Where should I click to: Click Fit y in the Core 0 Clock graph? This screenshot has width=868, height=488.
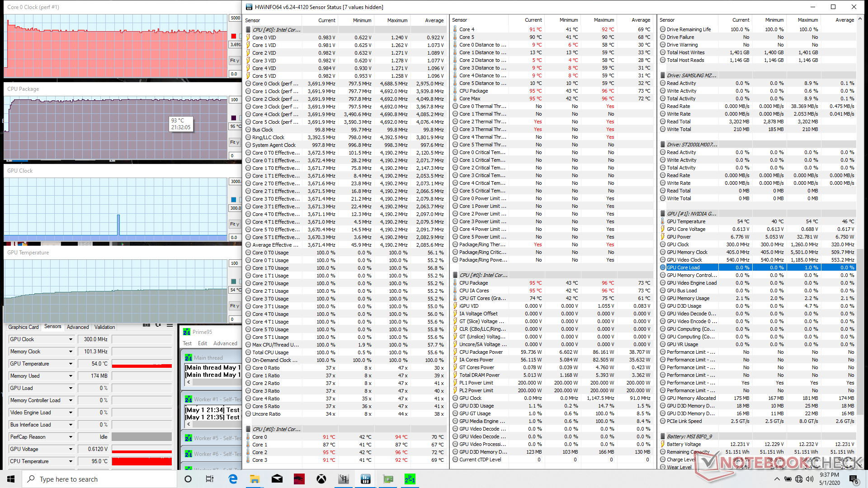[235, 61]
